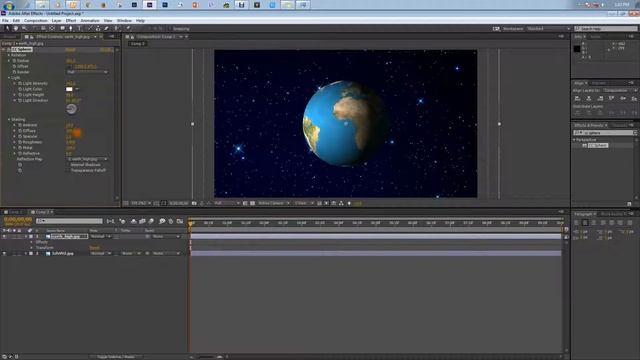Expand the Rotation property group

point(9,55)
